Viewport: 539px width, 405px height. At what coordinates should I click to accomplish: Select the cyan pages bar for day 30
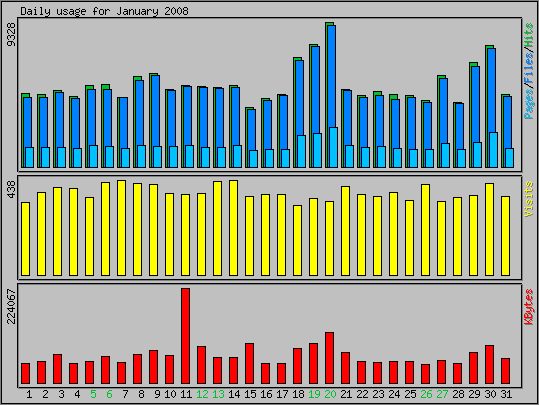click(x=494, y=150)
